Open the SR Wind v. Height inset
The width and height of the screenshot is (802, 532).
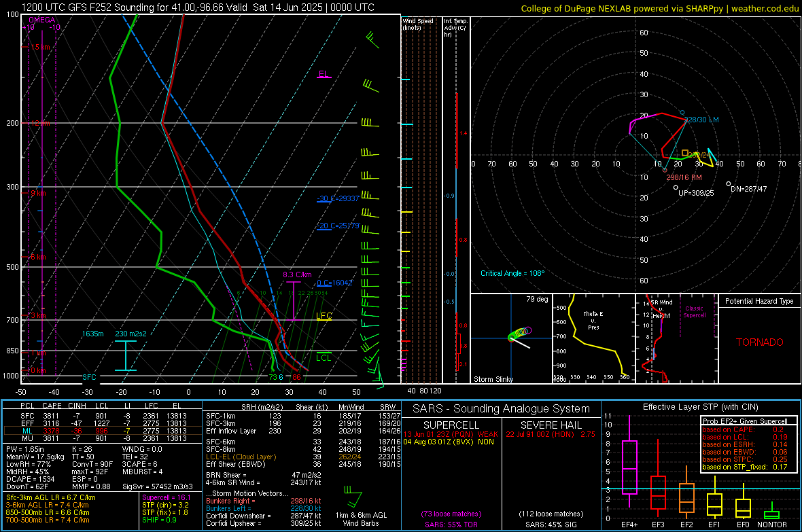tap(677, 338)
